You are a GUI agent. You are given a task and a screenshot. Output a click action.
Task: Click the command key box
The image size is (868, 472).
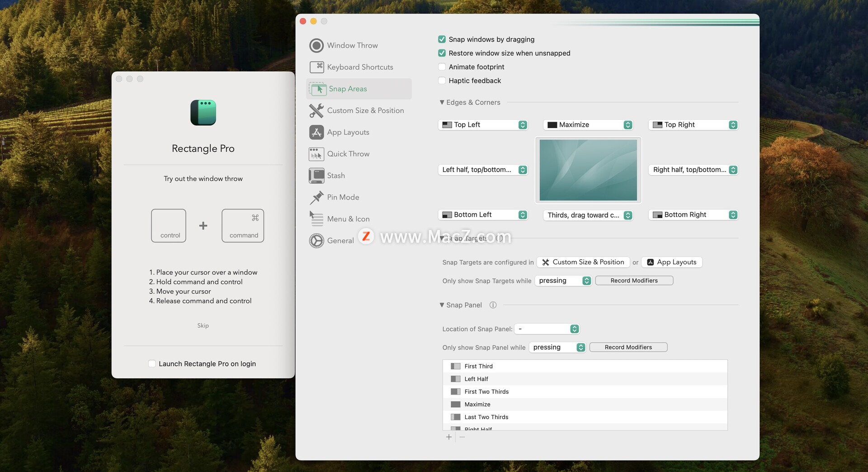(x=243, y=225)
